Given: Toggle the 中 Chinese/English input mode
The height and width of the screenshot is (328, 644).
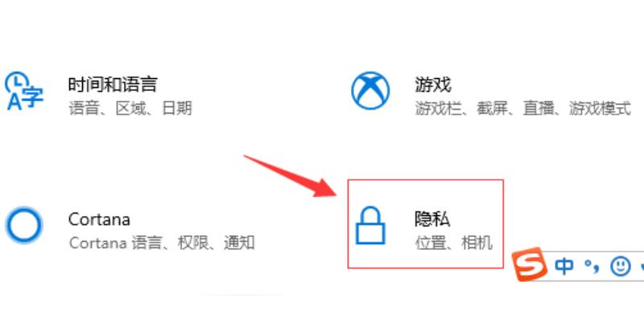Looking at the screenshot, I should 564,266.
